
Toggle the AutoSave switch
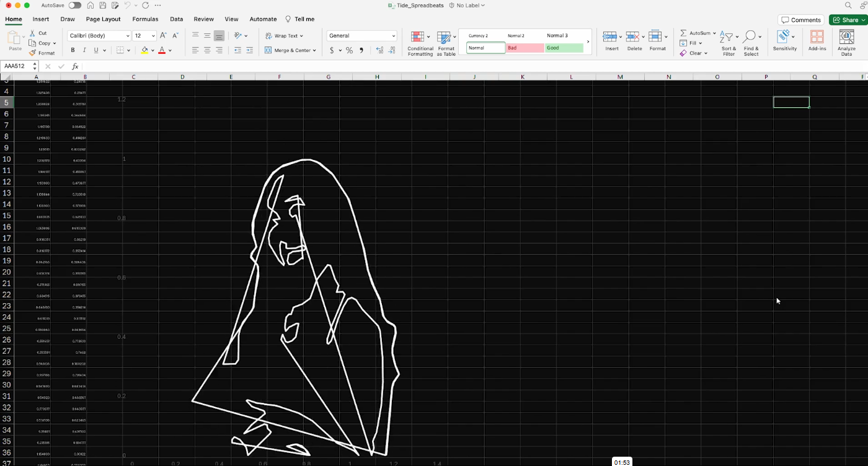(74, 5)
